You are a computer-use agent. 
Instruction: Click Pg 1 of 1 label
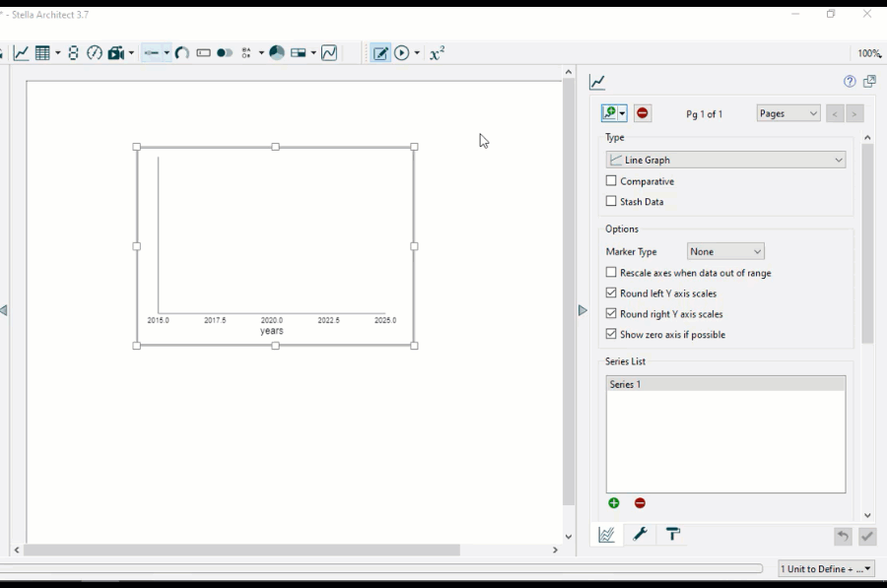(705, 114)
